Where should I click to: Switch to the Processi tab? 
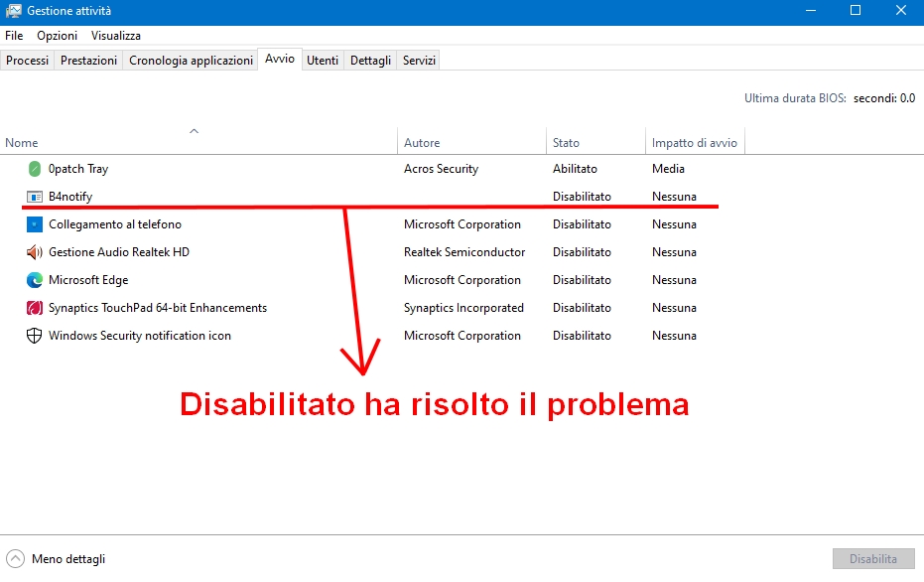pyautogui.click(x=27, y=61)
